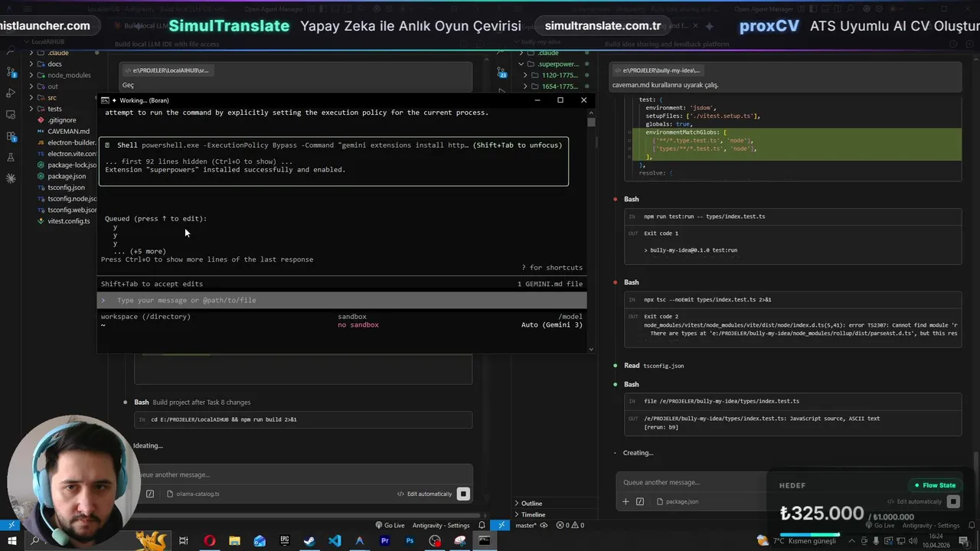The width and height of the screenshot is (980, 551).
Task: Open Extensions view in left activity bar
Action: pos(11,136)
